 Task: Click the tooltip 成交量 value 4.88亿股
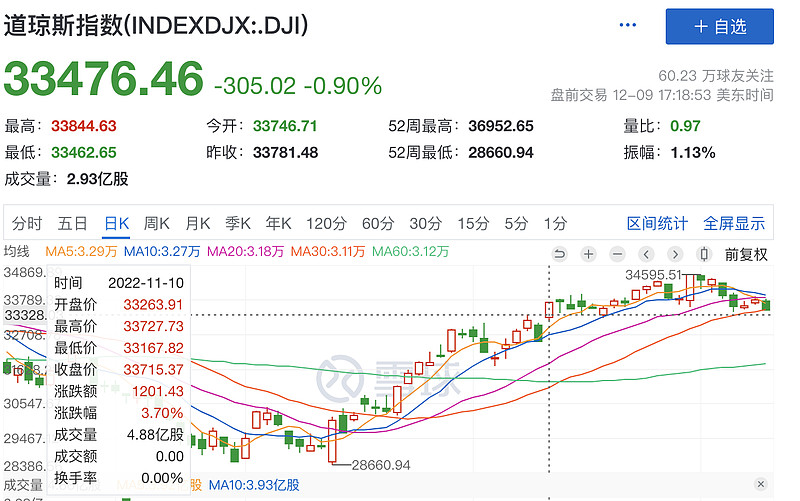coord(155,435)
